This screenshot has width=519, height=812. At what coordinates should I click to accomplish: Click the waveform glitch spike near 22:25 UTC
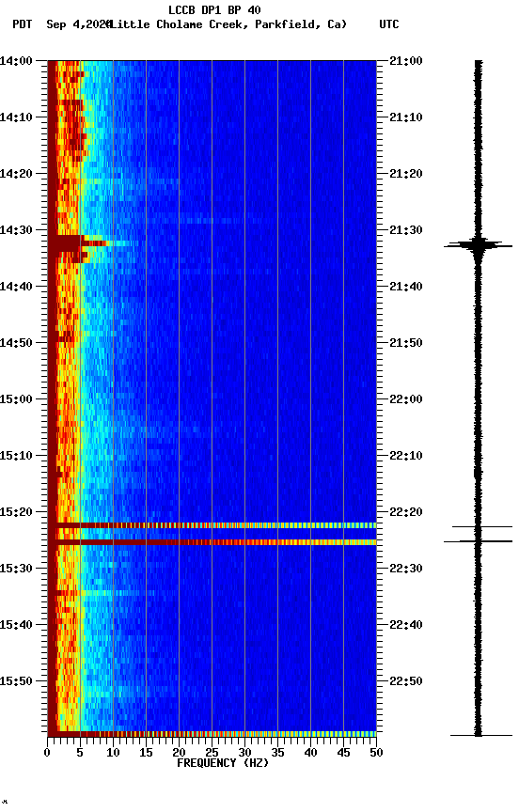(478, 541)
